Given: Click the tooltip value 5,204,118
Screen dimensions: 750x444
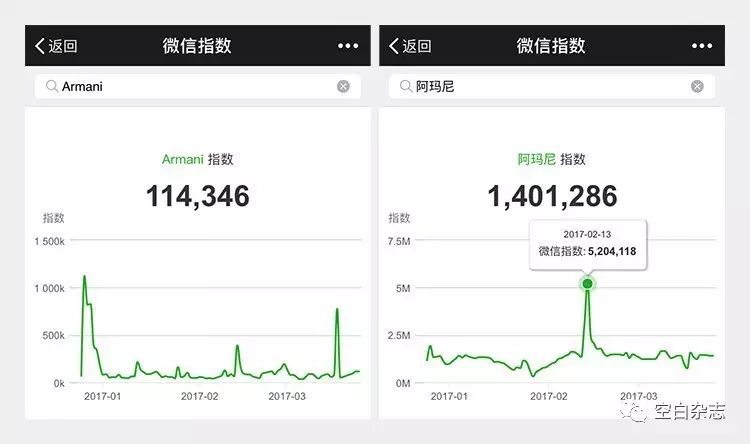Looking at the screenshot, I should tap(612, 251).
